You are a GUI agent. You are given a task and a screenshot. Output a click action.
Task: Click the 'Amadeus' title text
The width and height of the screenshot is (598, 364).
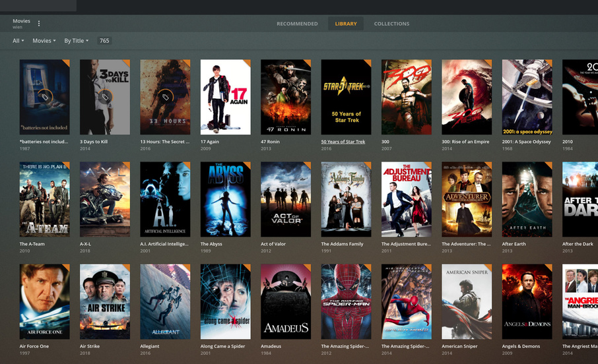click(x=271, y=346)
